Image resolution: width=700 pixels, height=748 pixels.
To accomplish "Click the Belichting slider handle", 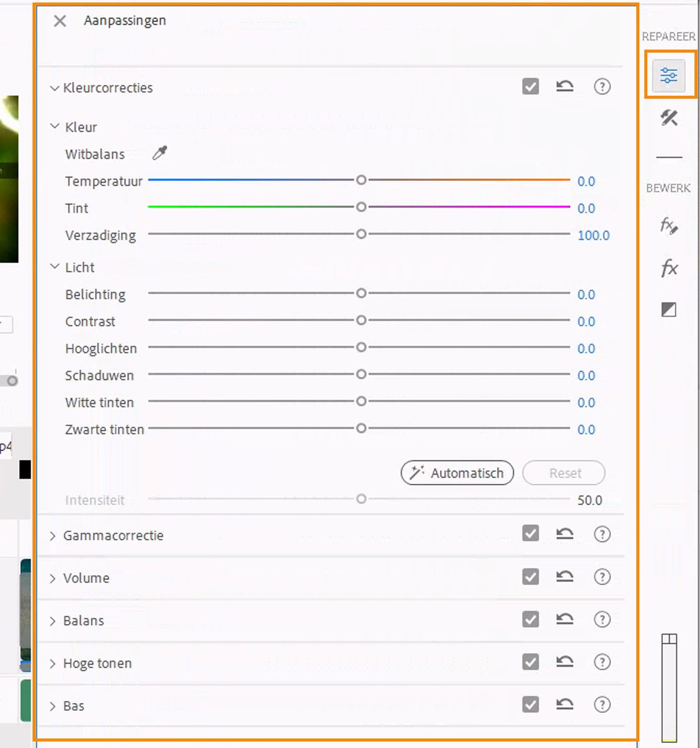I will [361, 293].
